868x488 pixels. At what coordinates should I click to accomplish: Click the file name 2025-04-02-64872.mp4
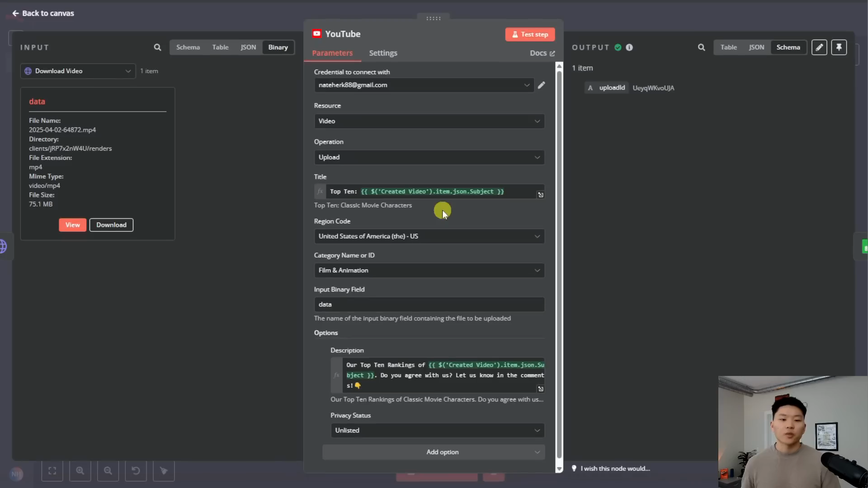[x=62, y=130]
